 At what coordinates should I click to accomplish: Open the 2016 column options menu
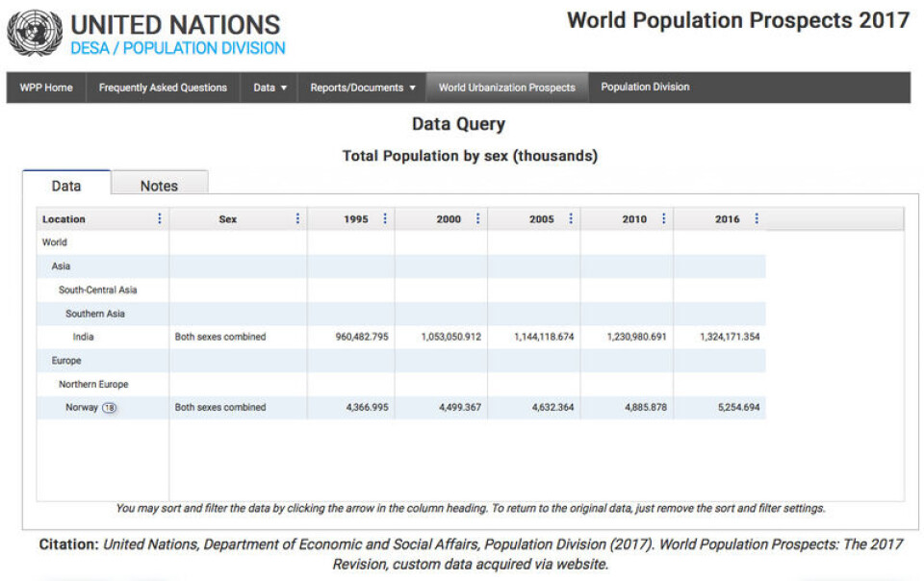click(x=757, y=219)
